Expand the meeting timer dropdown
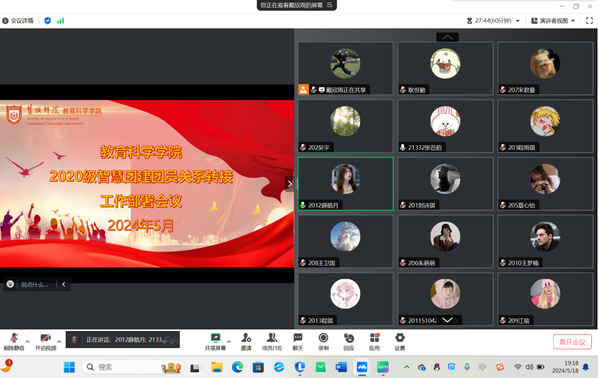598x378 pixels. click(x=518, y=21)
